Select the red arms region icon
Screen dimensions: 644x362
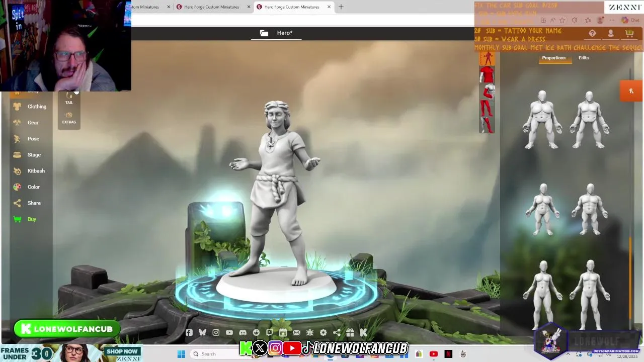pos(488,92)
